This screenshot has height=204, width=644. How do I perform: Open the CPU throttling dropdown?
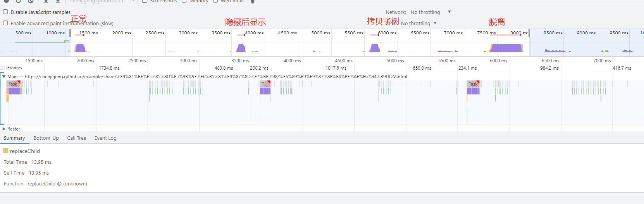coord(418,23)
